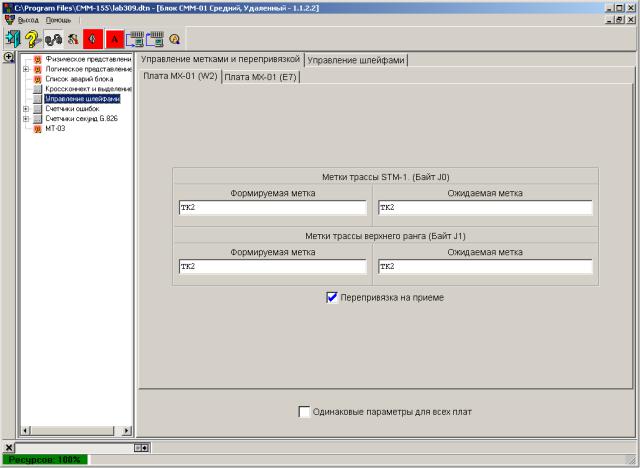The image size is (640, 468).
Task: Open help via the yellow question mark icon
Action: point(32,39)
